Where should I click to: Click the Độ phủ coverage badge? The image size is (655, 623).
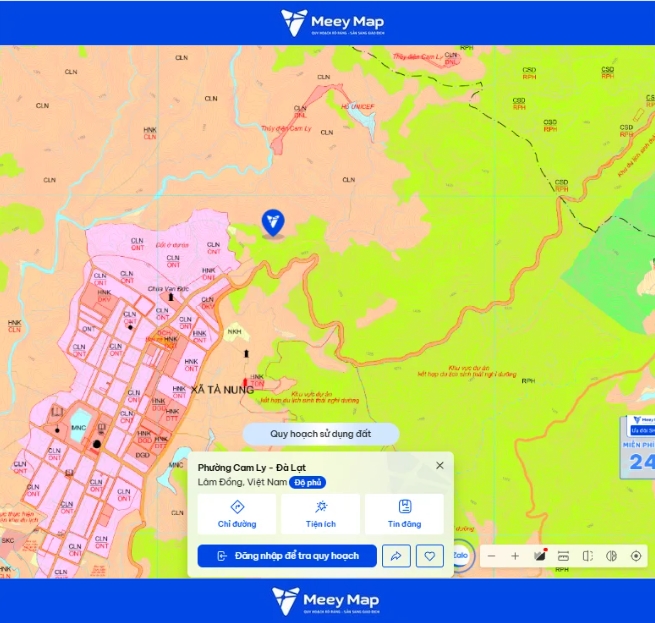[x=307, y=483]
